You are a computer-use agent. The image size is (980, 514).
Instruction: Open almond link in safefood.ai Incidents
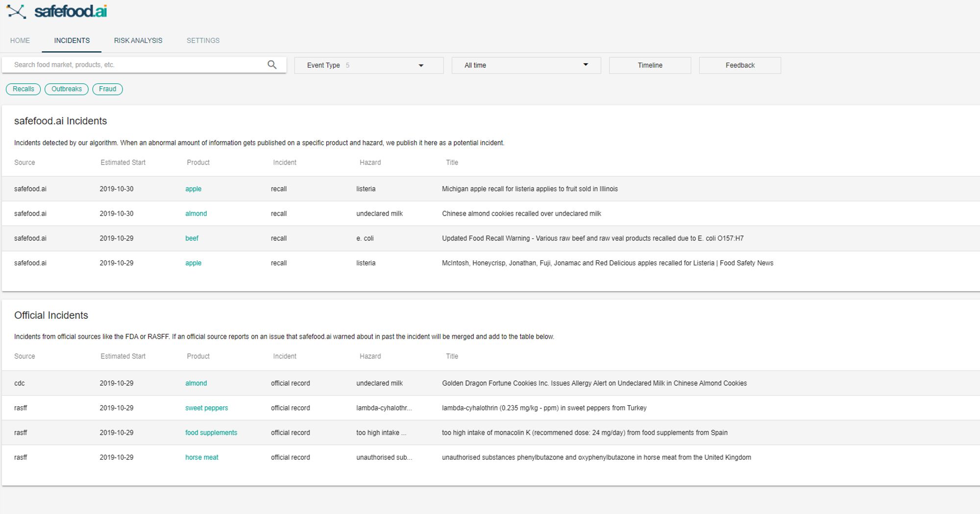click(x=196, y=213)
